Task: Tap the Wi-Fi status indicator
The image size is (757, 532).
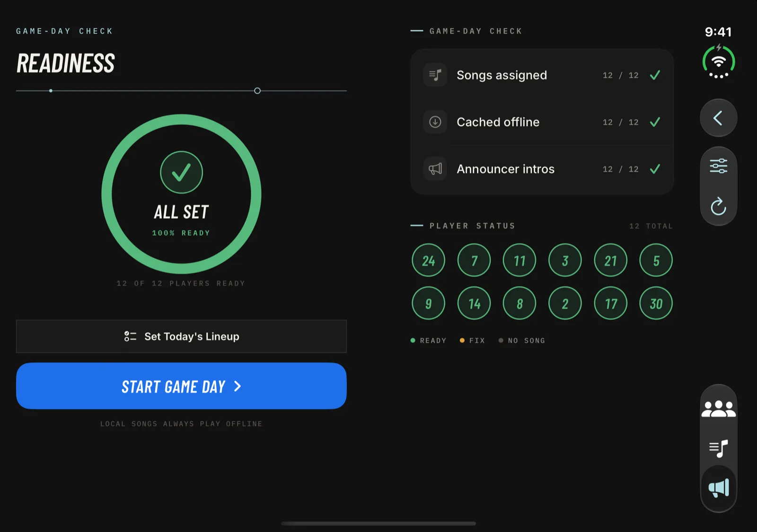Action: point(718,62)
